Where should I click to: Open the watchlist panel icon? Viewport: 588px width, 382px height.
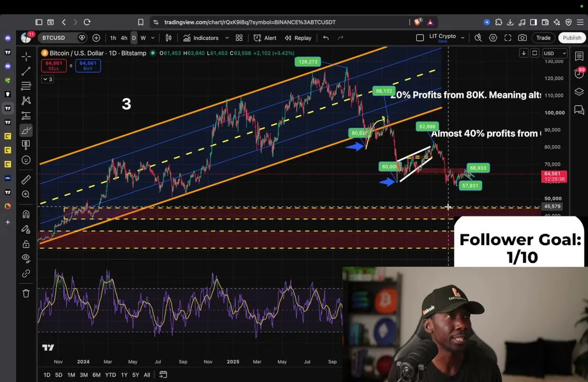click(x=579, y=56)
